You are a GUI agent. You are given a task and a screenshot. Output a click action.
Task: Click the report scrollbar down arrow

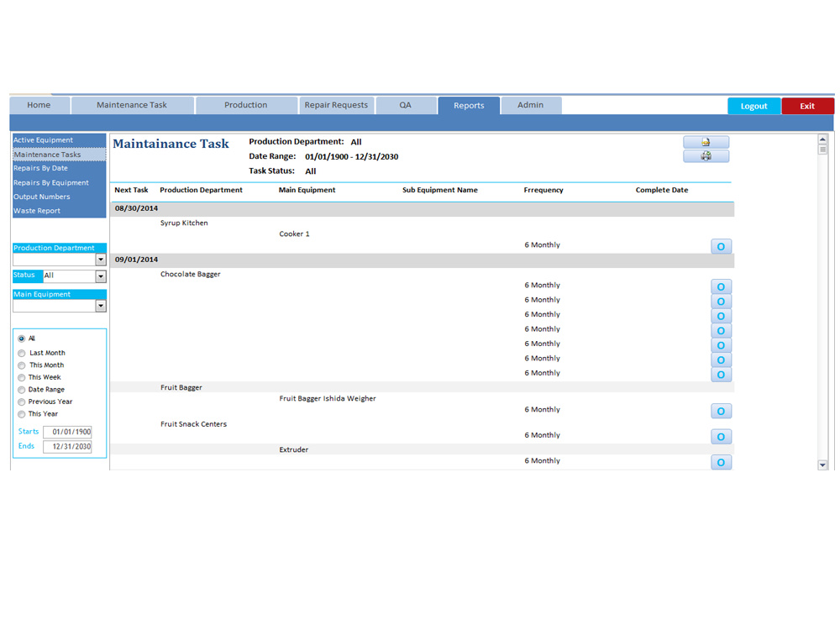[x=823, y=465]
